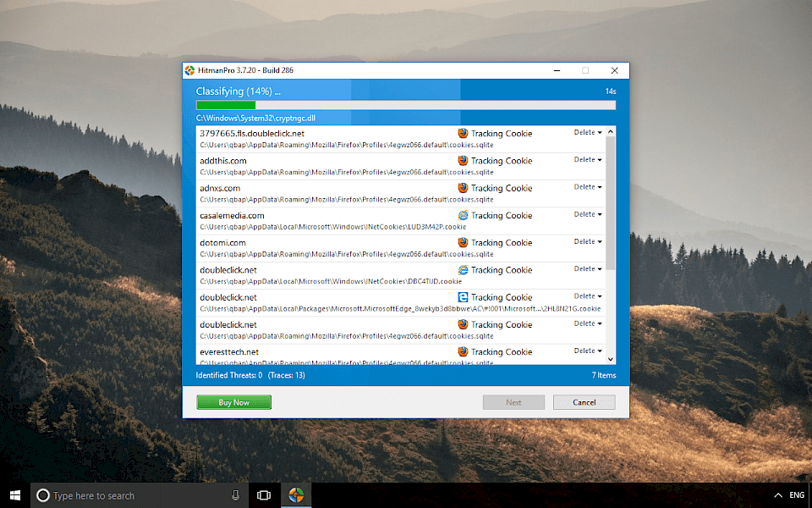Click 'Identified Threats: 0' status text
The height and width of the screenshot is (508, 812).
coord(229,375)
